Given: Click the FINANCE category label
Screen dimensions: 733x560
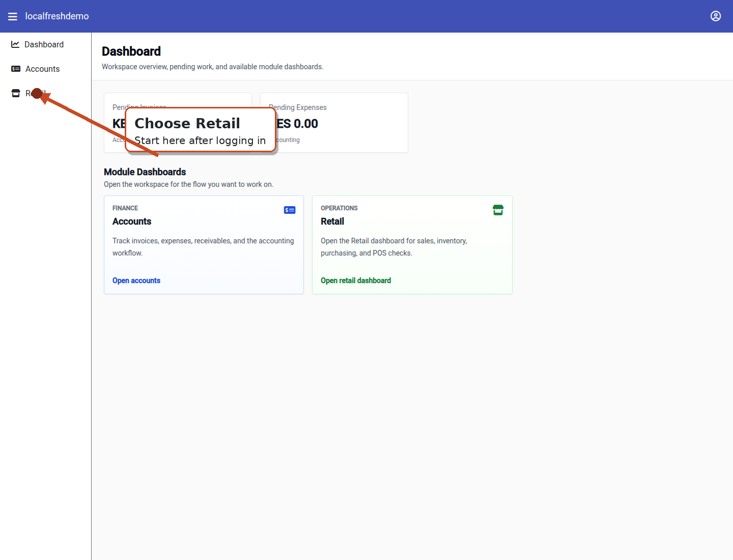Looking at the screenshot, I should coord(125,208).
